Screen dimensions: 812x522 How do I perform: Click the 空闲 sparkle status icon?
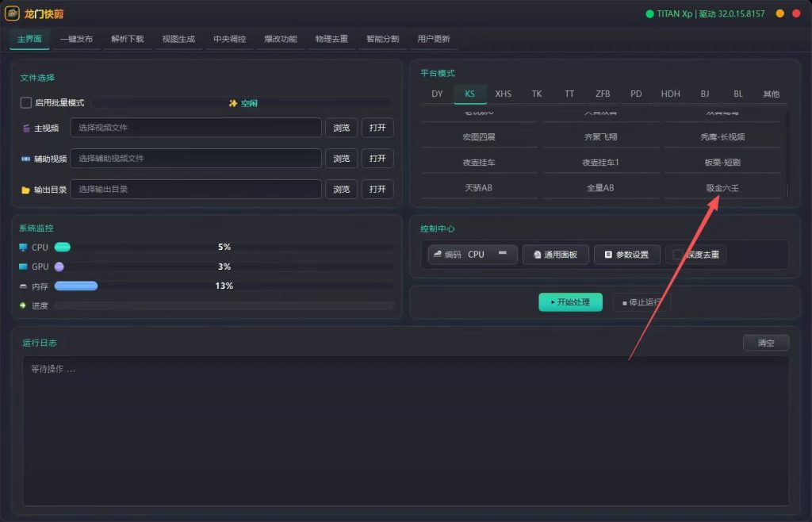pyautogui.click(x=233, y=104)
